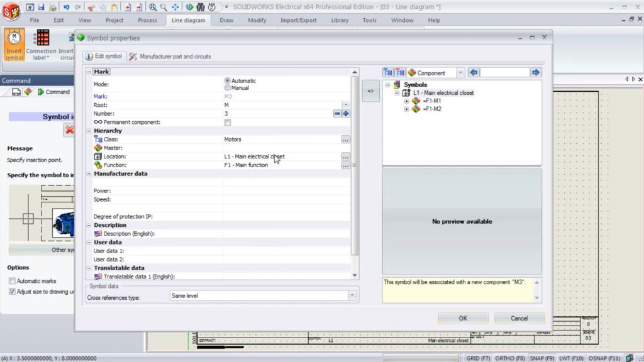Click the Pan move arrows icon

click(x=175, y=7)
